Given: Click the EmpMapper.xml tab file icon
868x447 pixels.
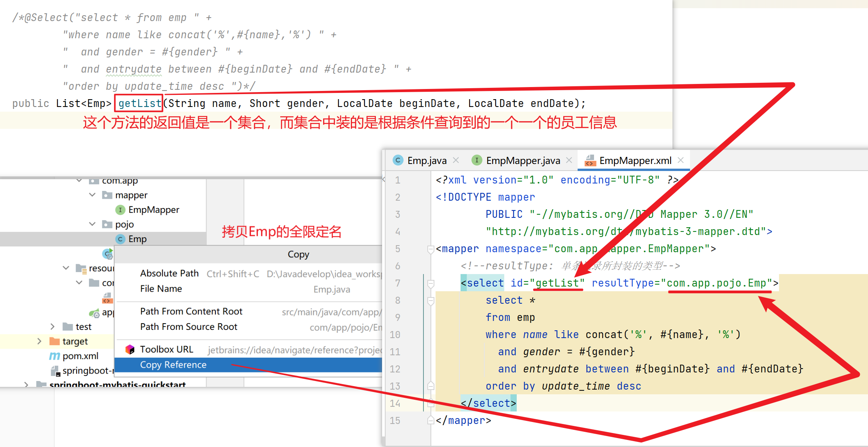Looking at the screenshot, I should 590,160.
